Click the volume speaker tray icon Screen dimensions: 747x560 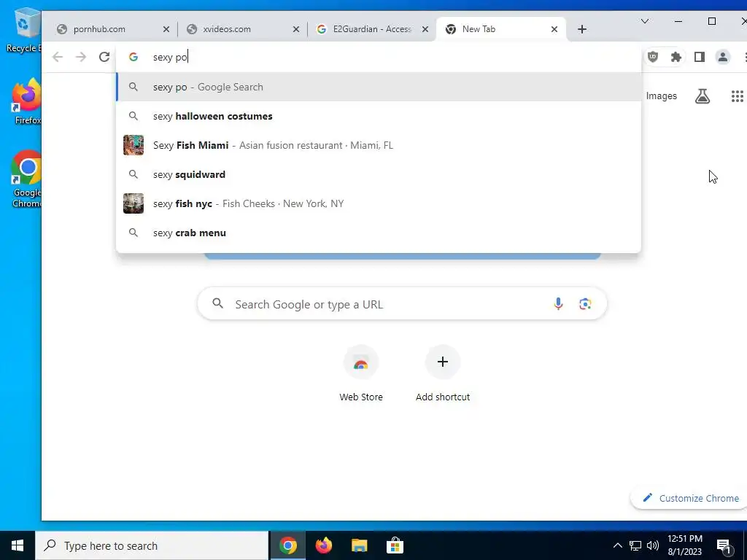pyautogui.click(x=653, y=545)
